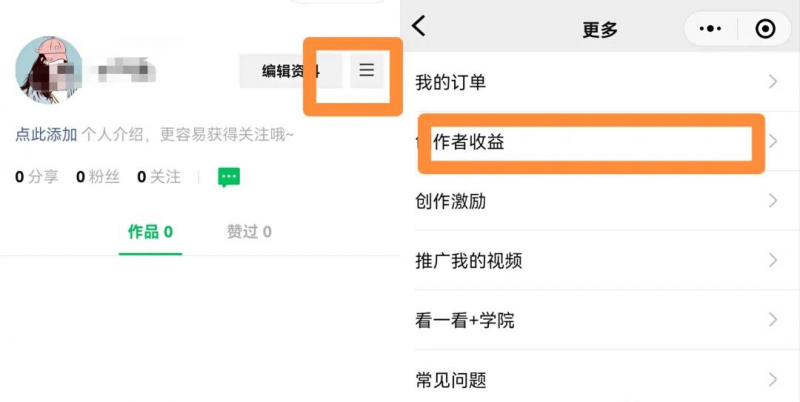
Task: Click the chevron next to 常见问题
Action: pyautogui.click(x=772, y=379)
